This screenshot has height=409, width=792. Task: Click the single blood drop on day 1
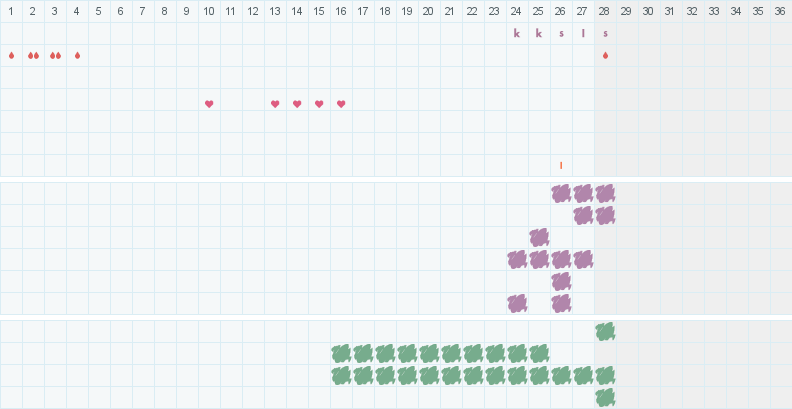11,55
